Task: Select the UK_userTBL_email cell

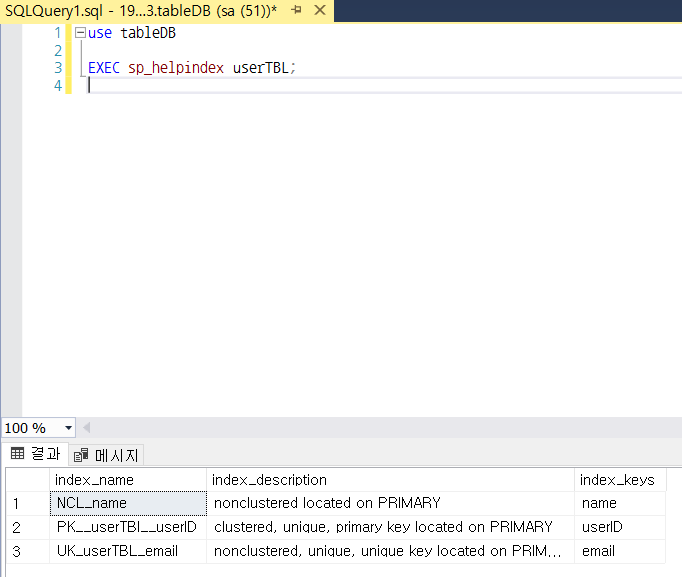Action: pos(128,551)
